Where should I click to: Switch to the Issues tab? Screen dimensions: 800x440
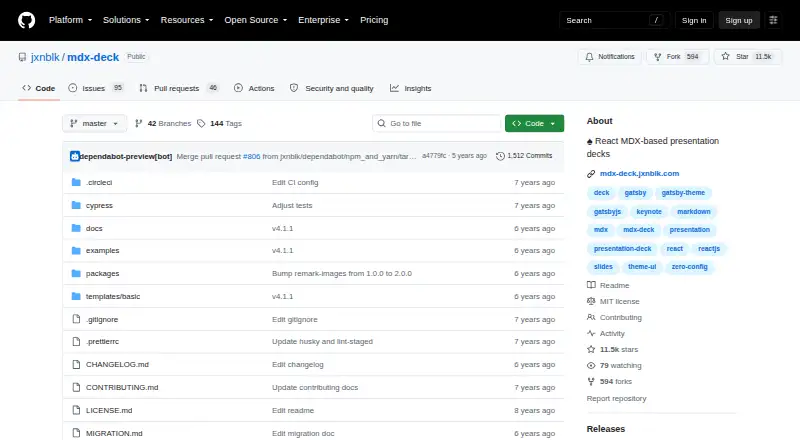(96, 88)
